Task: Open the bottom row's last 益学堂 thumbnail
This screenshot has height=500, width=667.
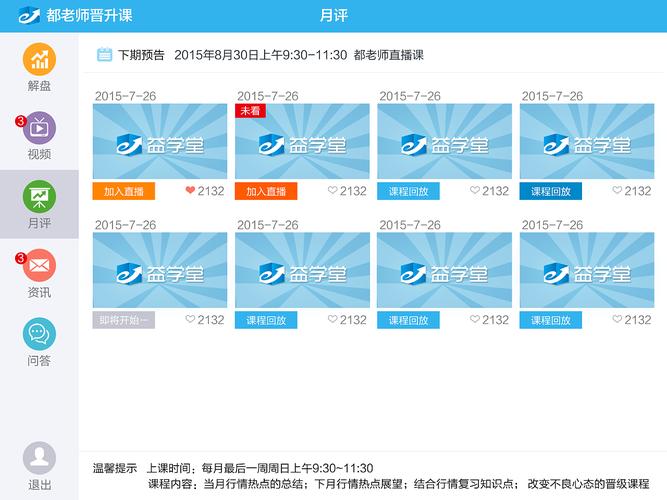Action: point(587,270)
